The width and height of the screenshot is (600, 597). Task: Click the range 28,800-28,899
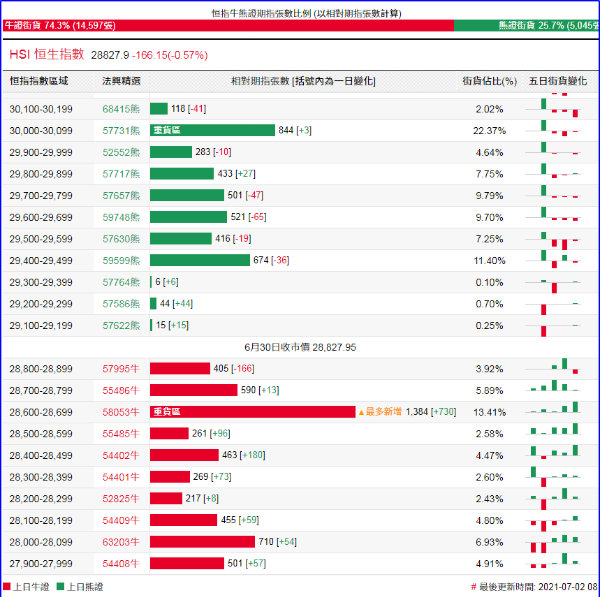coord(41,369)
